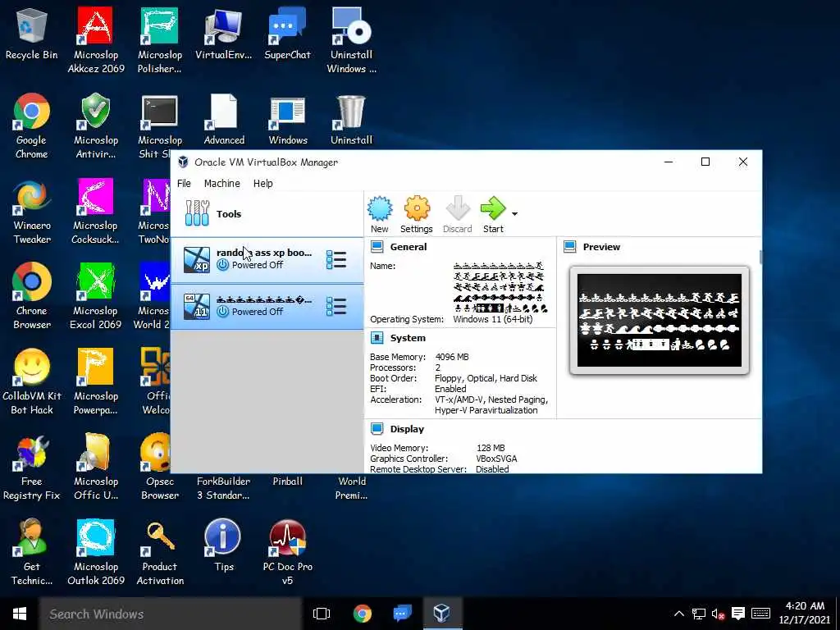Open Task View from the taskbar

(322, 614)
